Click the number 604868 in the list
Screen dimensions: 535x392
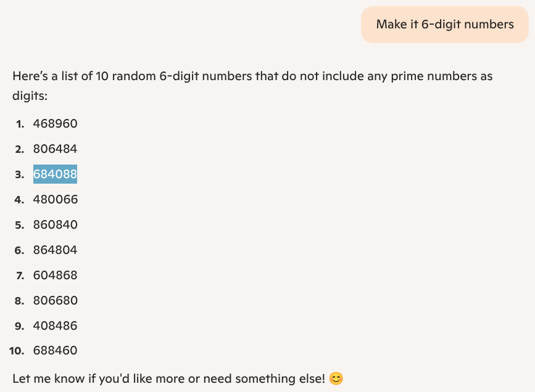point(56,275)
